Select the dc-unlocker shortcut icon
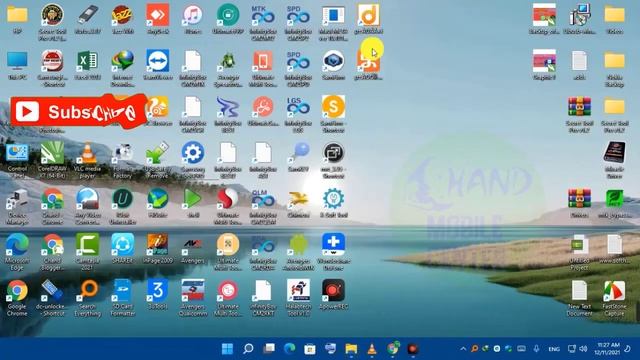 (52, 298)
